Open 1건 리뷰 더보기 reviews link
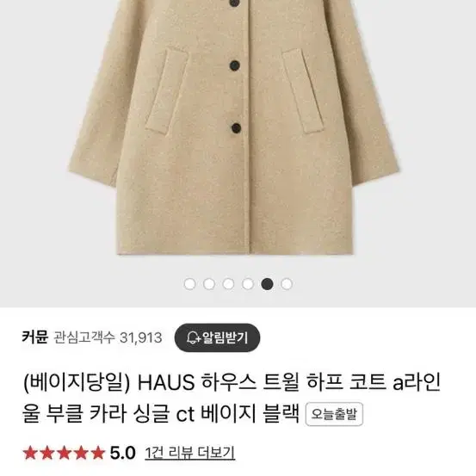 tap(189, 453)
